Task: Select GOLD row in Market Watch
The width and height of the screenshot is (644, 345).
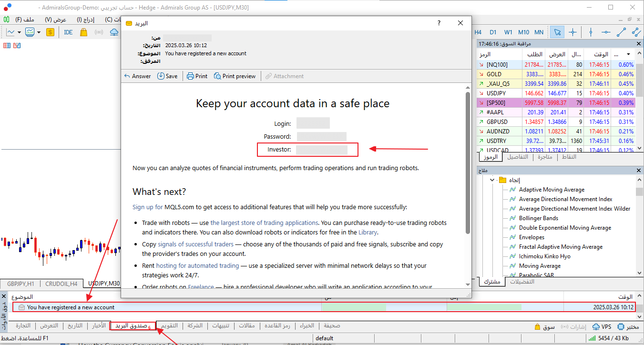Action: coord(556,74)
